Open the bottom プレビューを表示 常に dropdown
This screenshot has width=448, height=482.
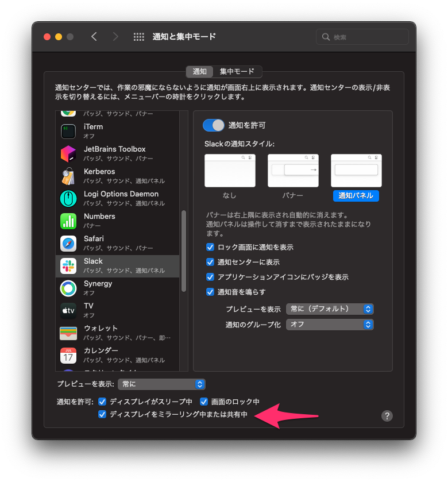[x=161, y=384]
